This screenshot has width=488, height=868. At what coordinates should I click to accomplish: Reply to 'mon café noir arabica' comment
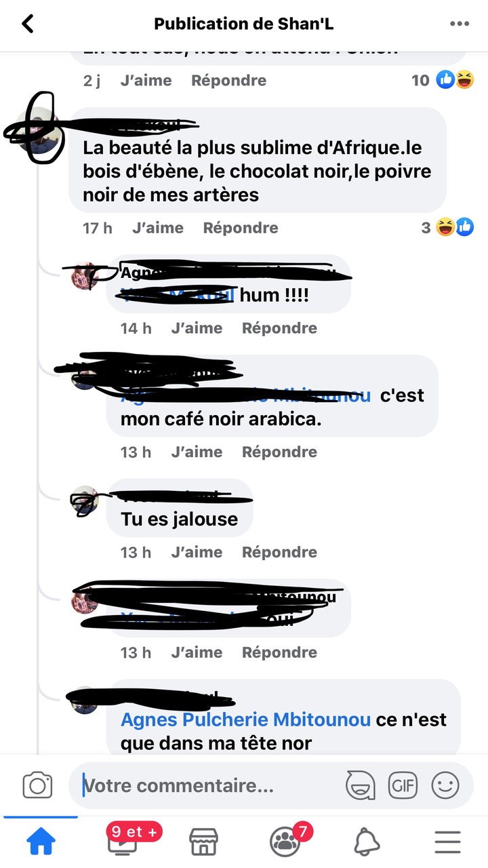tap(279, 452)
